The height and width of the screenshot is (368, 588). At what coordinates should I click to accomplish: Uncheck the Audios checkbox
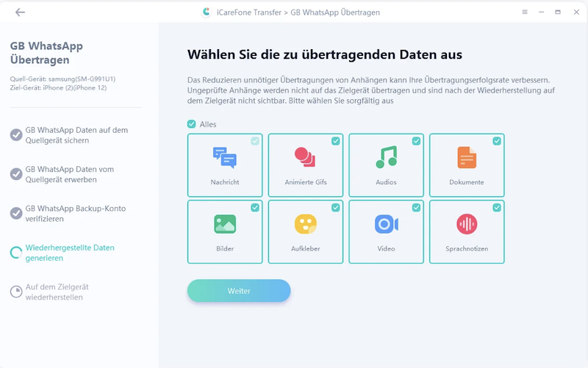(x=416, y=141)
